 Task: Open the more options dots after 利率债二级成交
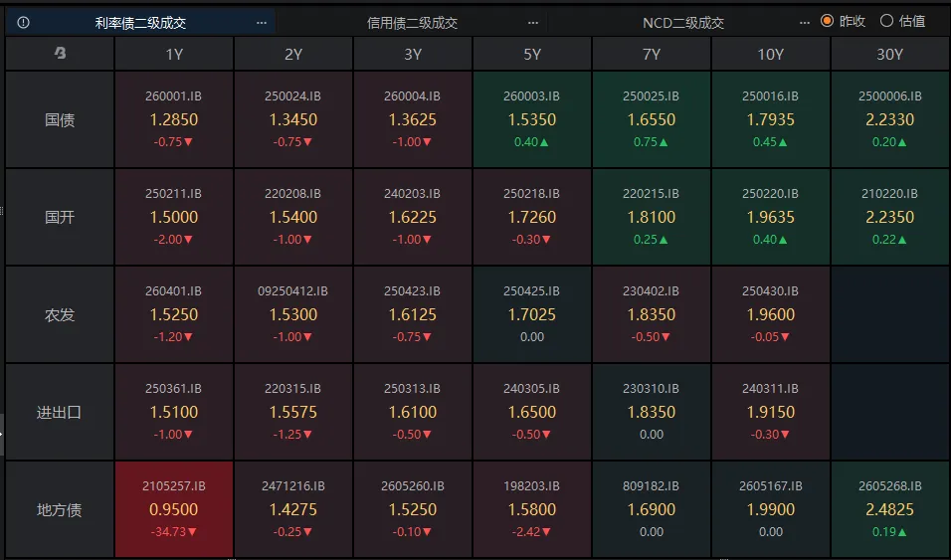coord(262,22)
